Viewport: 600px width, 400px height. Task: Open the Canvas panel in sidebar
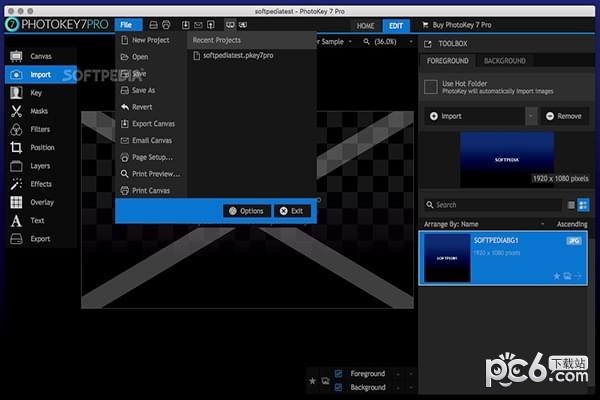click(40, 56)
